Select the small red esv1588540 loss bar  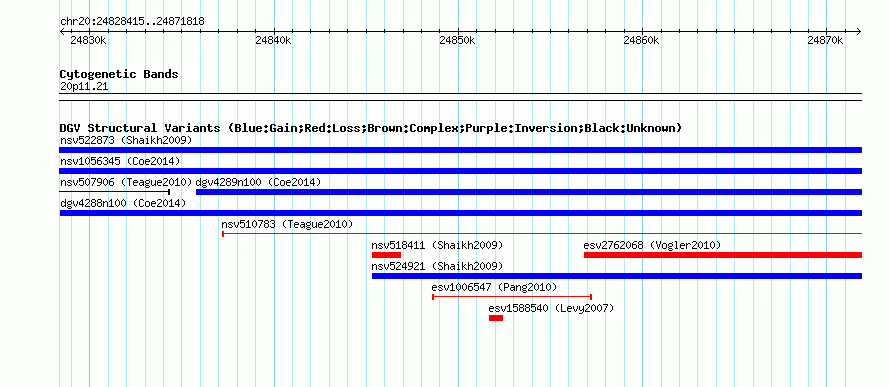point(496,318)
